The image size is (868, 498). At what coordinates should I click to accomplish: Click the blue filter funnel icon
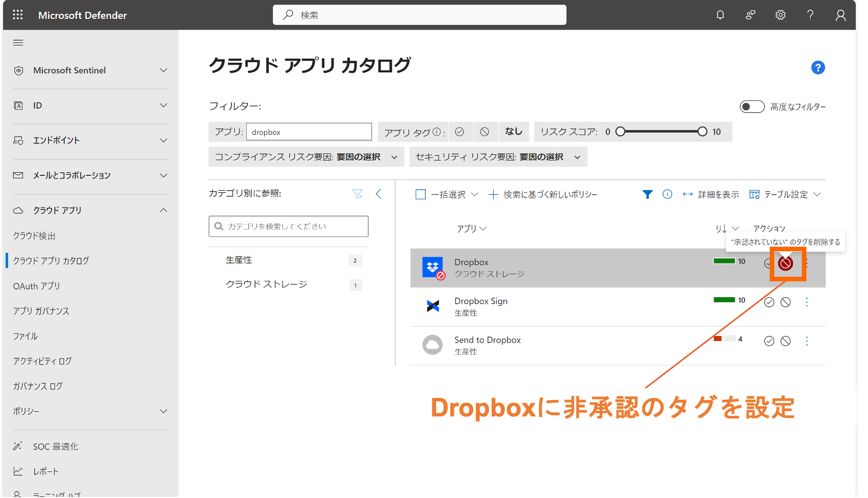coord(647,194)
